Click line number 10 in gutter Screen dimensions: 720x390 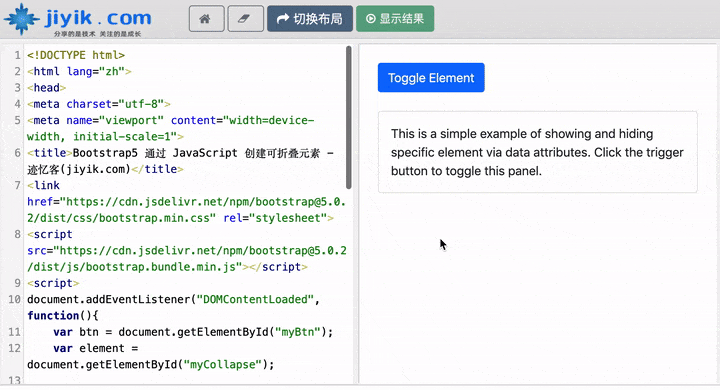(15, 300)
